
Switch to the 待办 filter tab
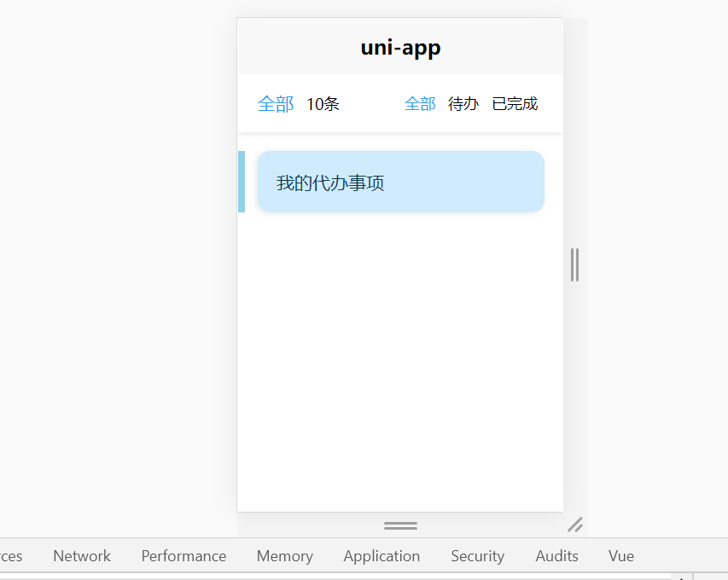[463, 104]
